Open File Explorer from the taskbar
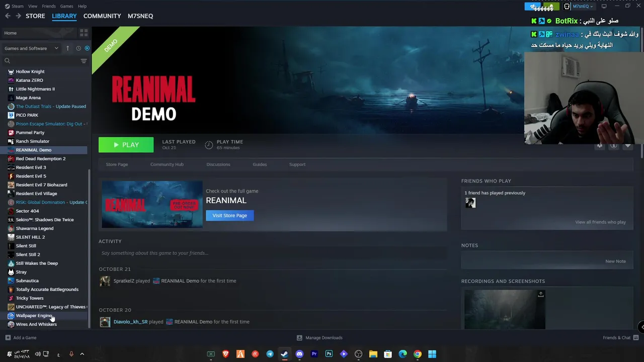Viewport: 644px width, 362px height. pos(373,354)
